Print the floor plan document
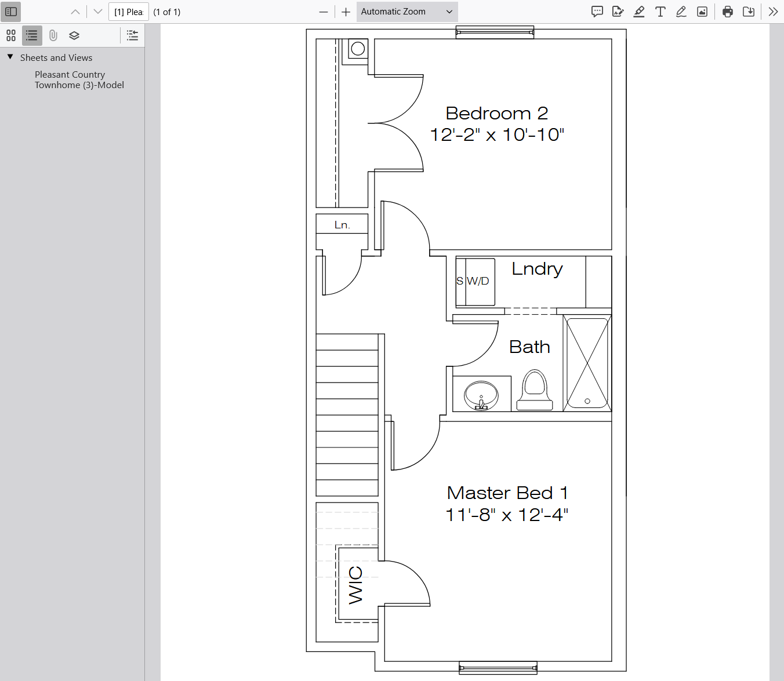The width and height of the screenshot is (784, 681). pos(728,12)
